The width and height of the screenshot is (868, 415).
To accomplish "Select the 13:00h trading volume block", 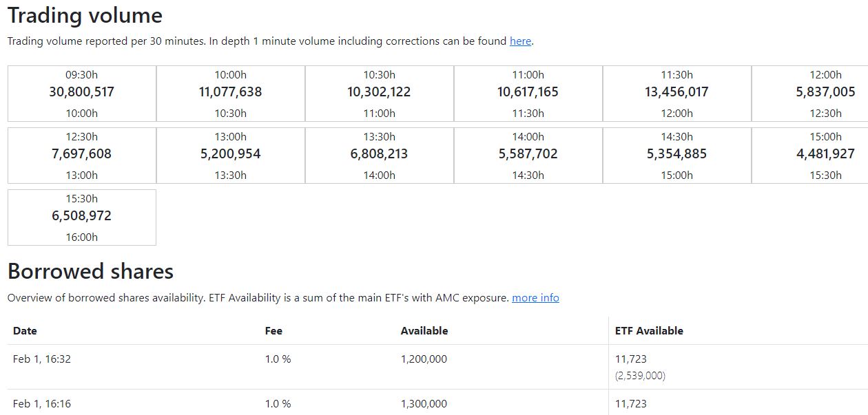I will (x=229, y=153).
